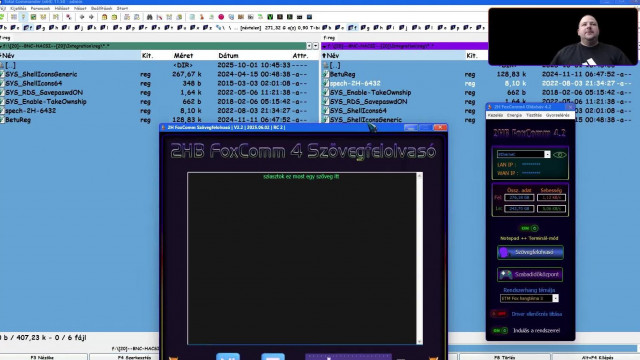This screenshot has width=640, height=360.
Task: Select SYS_Enable-TakeOwnship in left panel
Action: click(46, 102)
